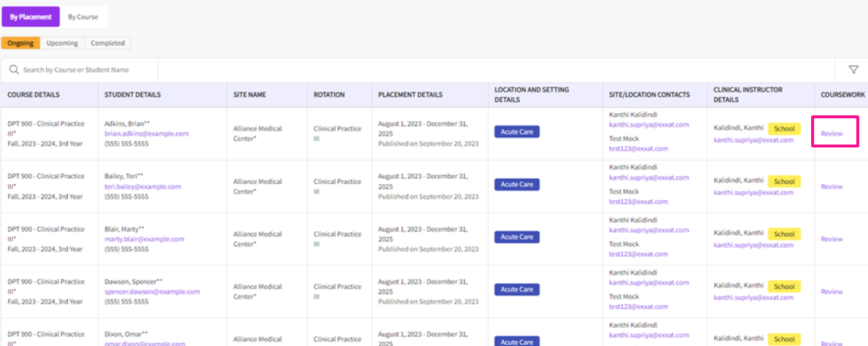Screen dimensions: 868x346
Task: Click Acute Care badge in Adkins row
Action: click(516, 132)
